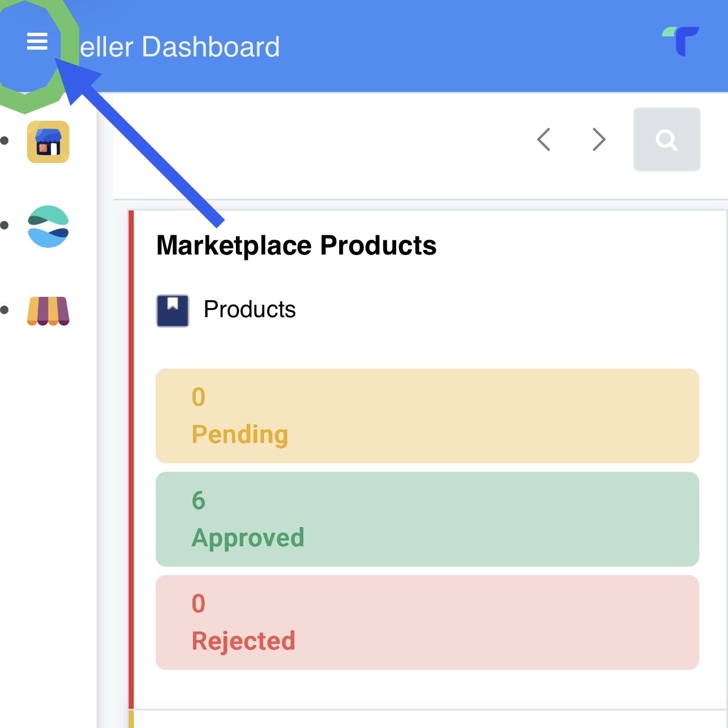Select the yellow Pending label
Screen dimensions: 728x728
[x=240, y=435]
